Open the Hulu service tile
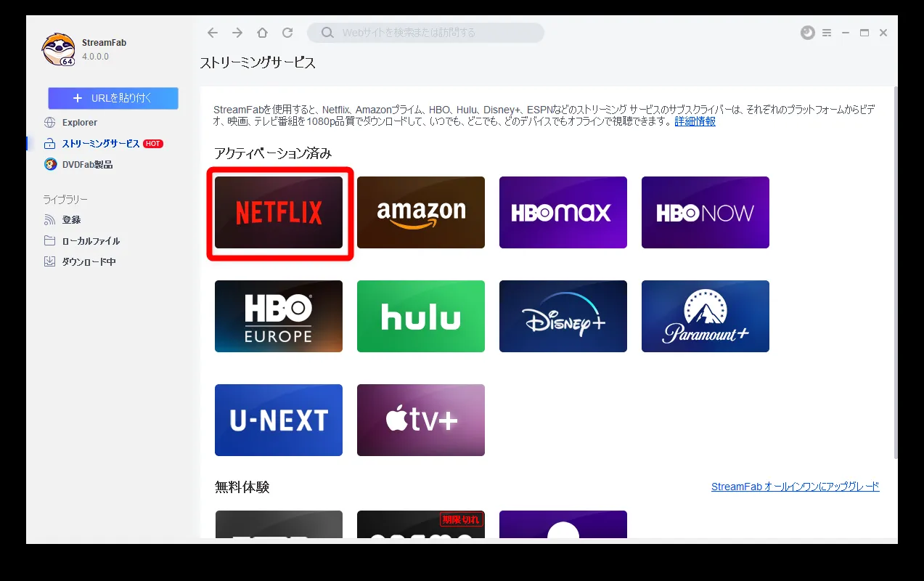The height and width of the screenshot is (581, 924). click(421, 316)
